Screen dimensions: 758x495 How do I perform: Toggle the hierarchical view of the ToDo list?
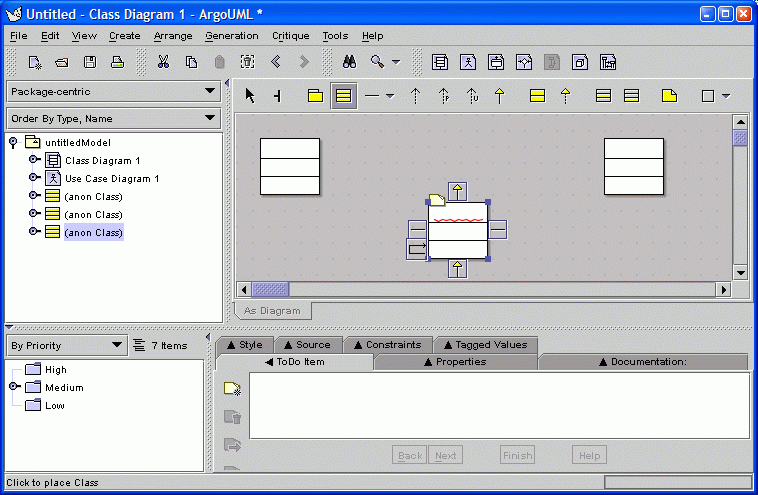coord(139,345)
